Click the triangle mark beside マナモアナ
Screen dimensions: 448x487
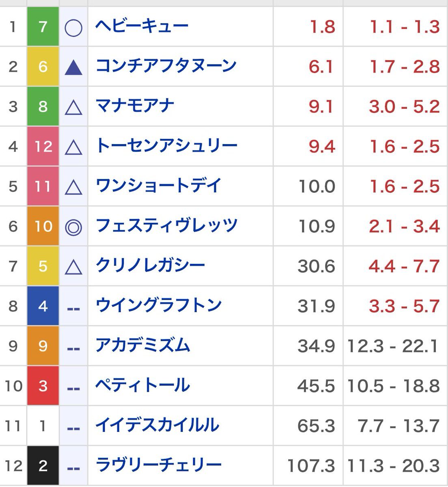point(73,108)
